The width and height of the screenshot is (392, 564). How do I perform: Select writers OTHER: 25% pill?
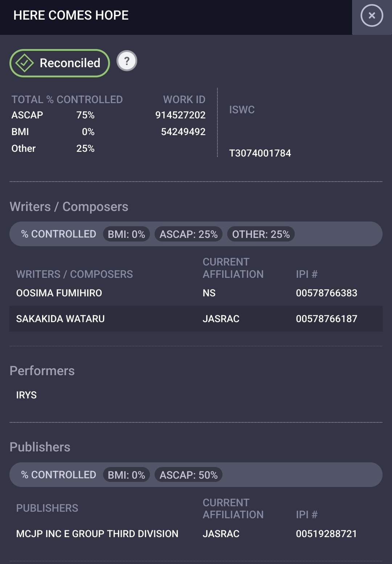(x=261, y=234)
